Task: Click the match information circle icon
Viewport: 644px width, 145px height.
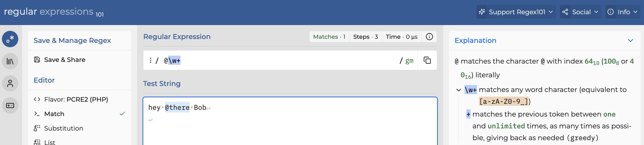Action: (429, 37)
